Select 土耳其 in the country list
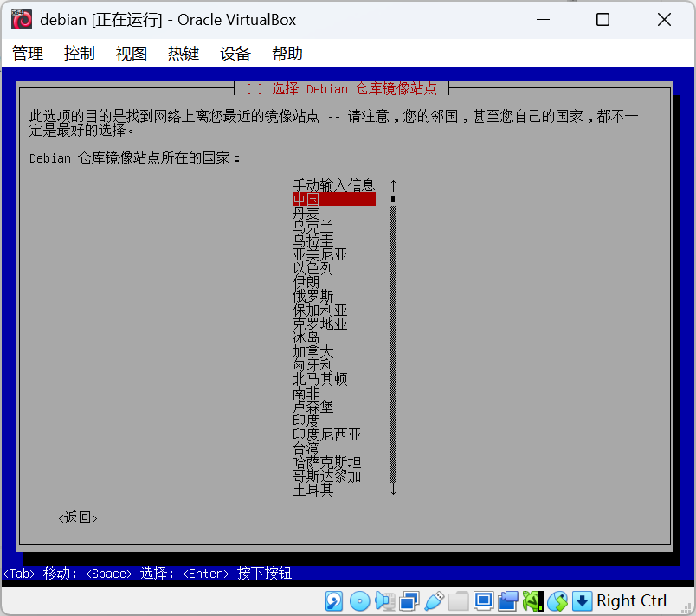The image size is (696, 616). tap(313, 489)
